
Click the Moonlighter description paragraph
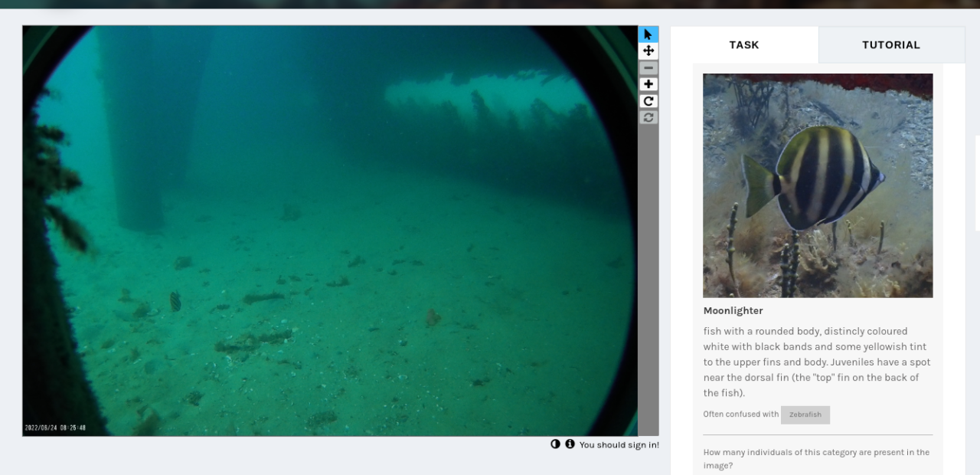coord(817,362)
